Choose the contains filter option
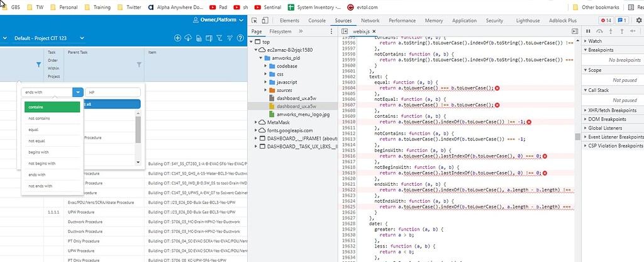Viewport: 644px width, 262px height. (x=52, y=107)
